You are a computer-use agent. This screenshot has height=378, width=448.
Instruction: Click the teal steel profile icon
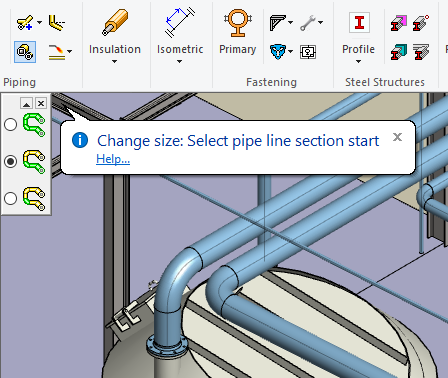[399, 52]
